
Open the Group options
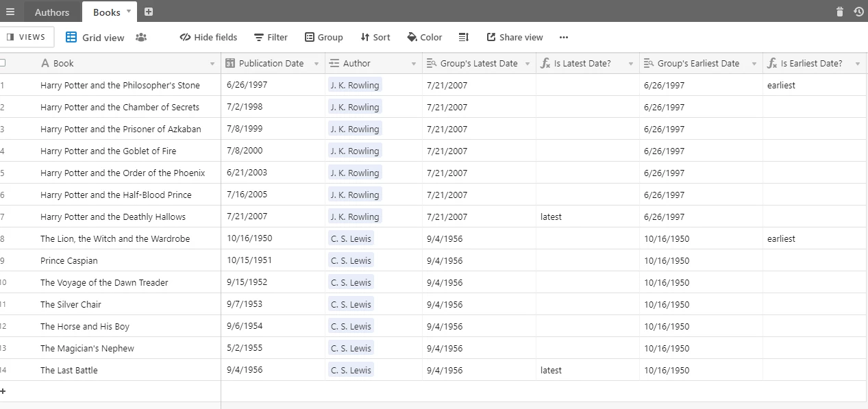pos(324,37)
